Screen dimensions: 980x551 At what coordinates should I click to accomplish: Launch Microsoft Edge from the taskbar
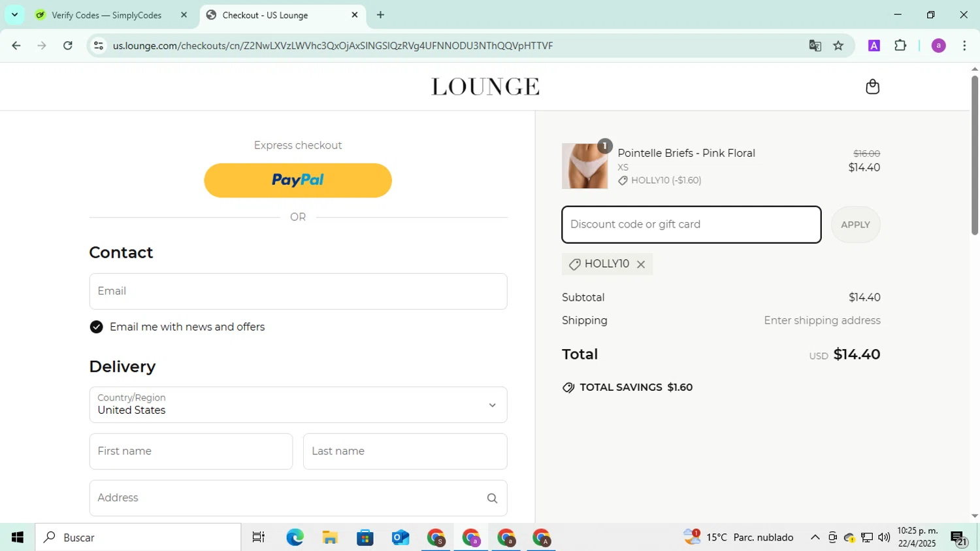tap(295, 537)
